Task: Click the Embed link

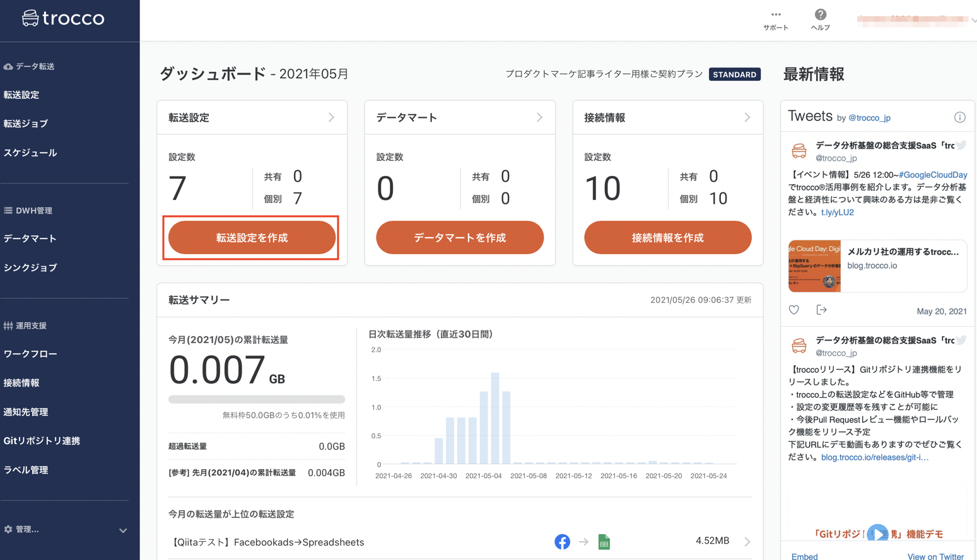Action: click(x=804, y=556)
